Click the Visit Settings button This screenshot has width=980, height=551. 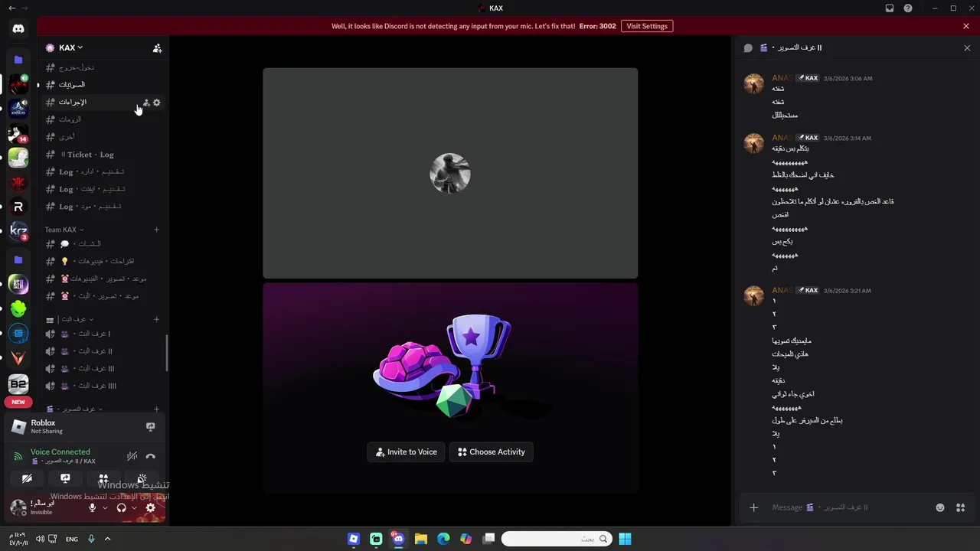[x=647, y=26]
